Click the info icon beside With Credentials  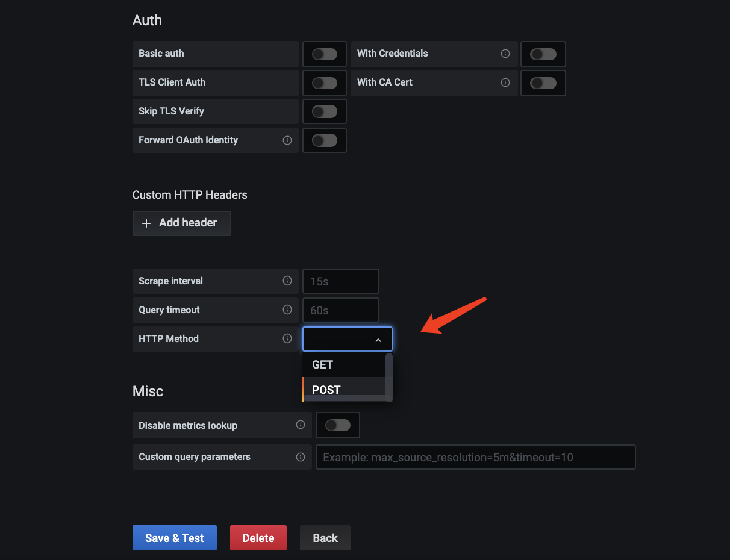(505, 54)
